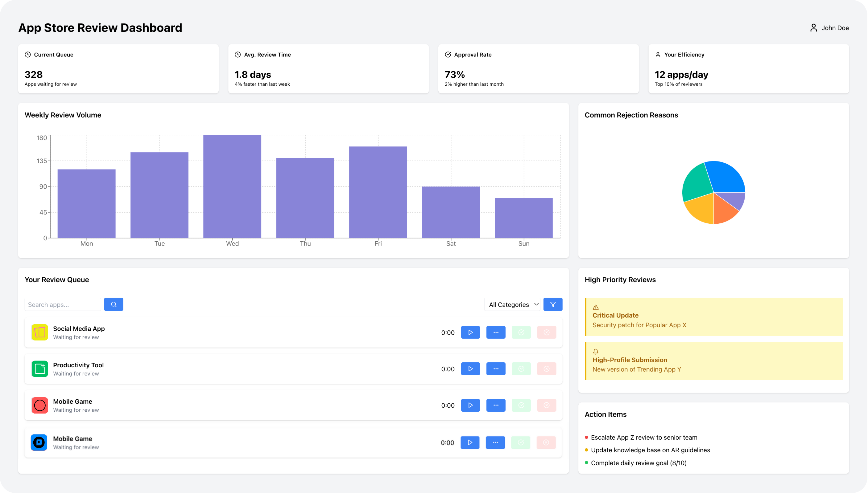Toggle approval button for Mobile Game row two
Image resolution: width=868 pixels, height=493 pixels.
coord(521,442)
